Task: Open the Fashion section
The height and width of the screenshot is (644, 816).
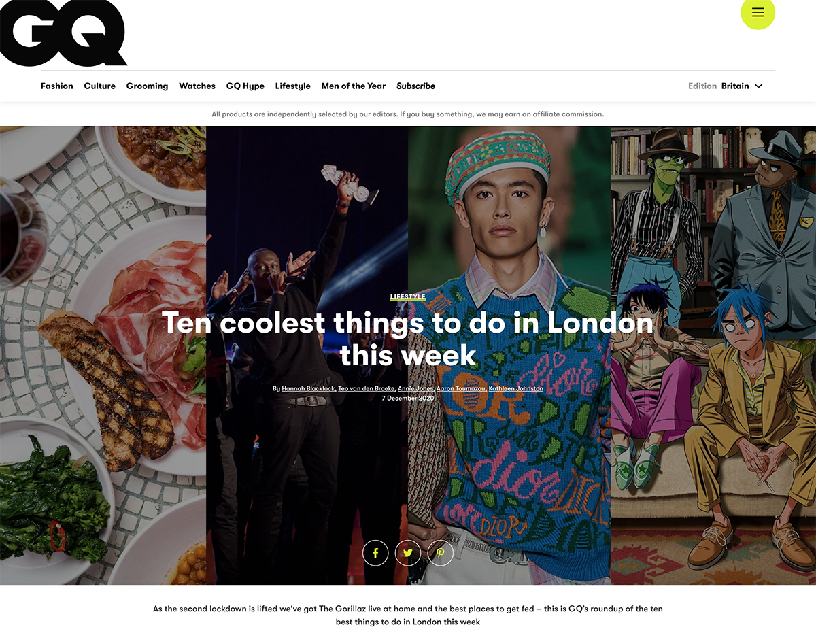Action: (57, 86)
